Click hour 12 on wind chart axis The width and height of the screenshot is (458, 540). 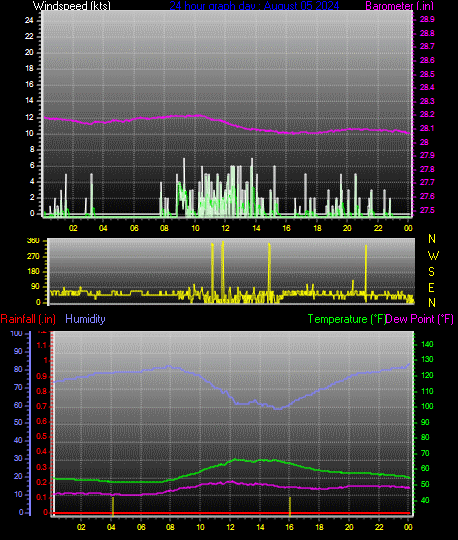click(x=225, y=228)
